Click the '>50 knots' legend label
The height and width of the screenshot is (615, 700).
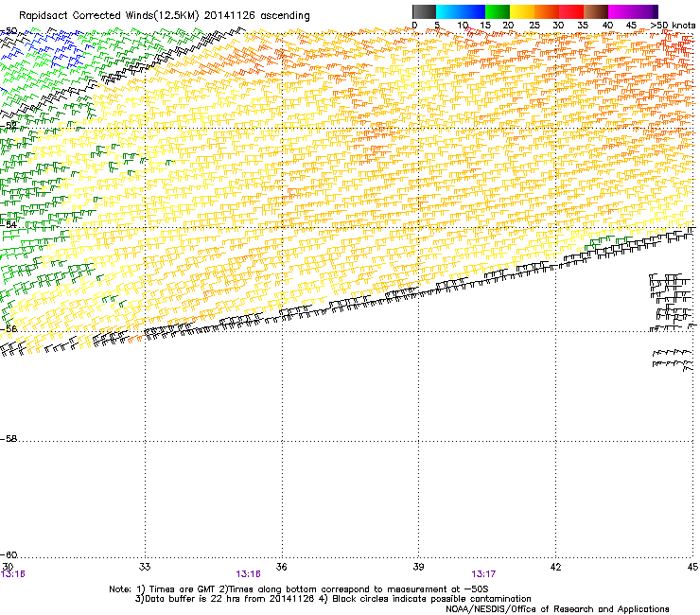coord(673,26)
